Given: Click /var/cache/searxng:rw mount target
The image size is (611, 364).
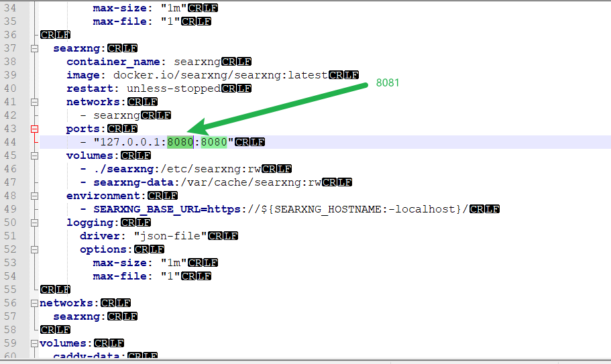Looking at the screenshot, I should (x=251, y=182).
